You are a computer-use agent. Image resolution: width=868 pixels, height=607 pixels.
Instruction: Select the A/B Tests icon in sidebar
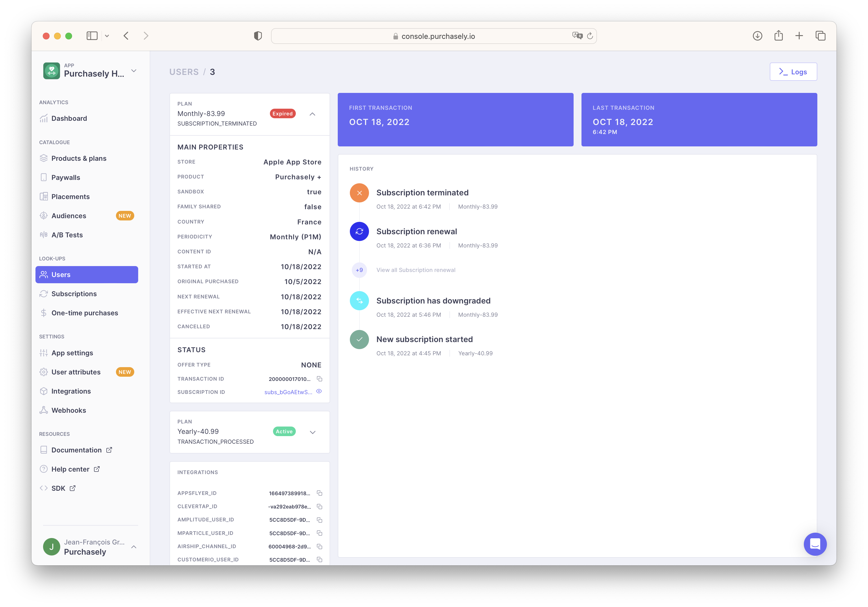(x=44, y=235)
